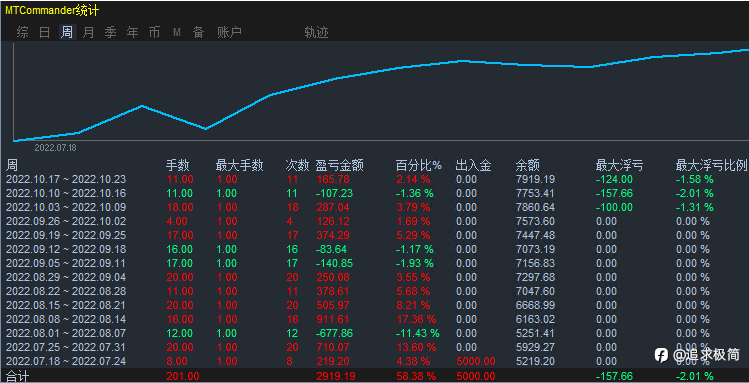Switch to the 账户 account tab
Viewport: 749px width, 383px height.
click(229, 32)
